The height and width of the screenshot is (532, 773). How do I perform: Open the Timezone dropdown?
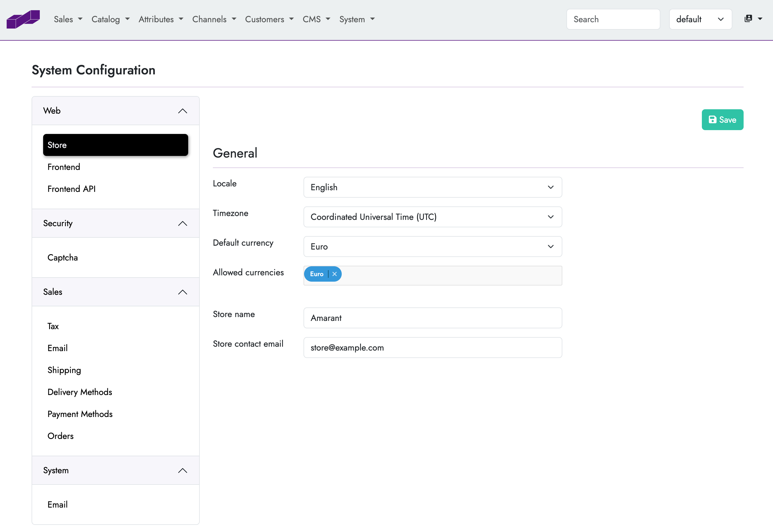pyautogui.click(x=432, y=217)
